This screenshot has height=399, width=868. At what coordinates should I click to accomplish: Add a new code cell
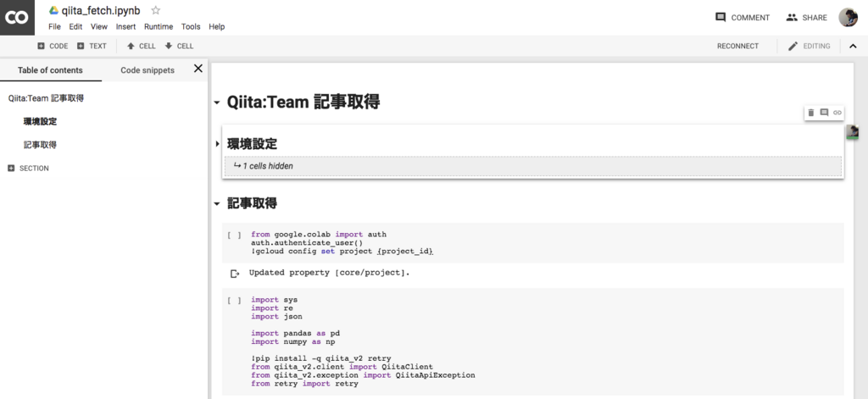coord(53,46)
